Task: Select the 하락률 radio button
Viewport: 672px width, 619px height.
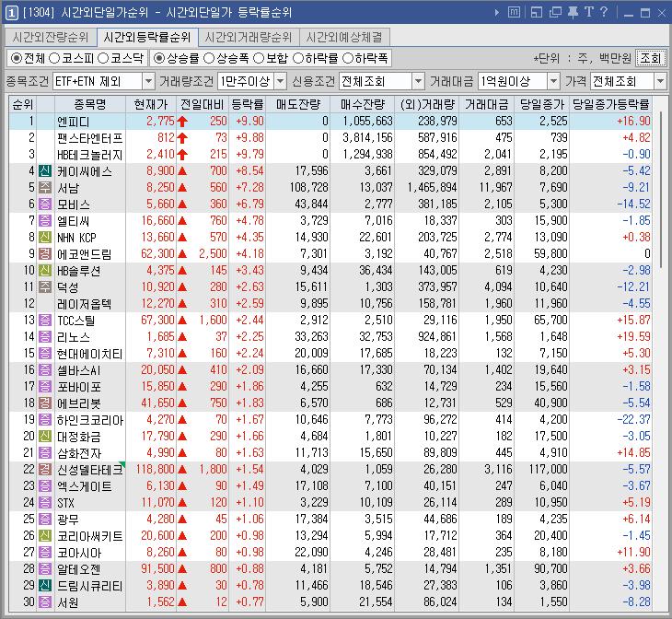Action: (x=298, y=58)
